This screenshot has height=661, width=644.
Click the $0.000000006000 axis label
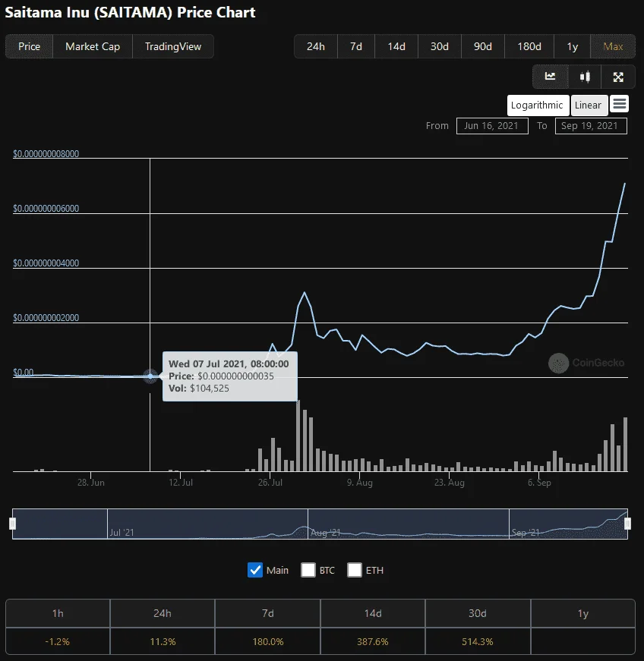click(x=46, y=208)
